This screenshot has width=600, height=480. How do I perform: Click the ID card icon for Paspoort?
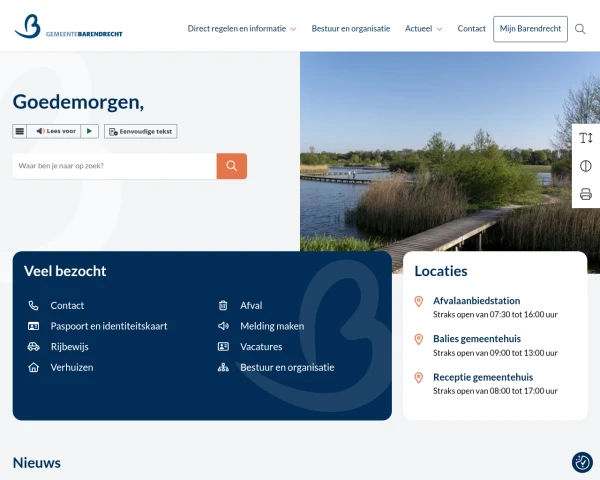tap(33, 326)
